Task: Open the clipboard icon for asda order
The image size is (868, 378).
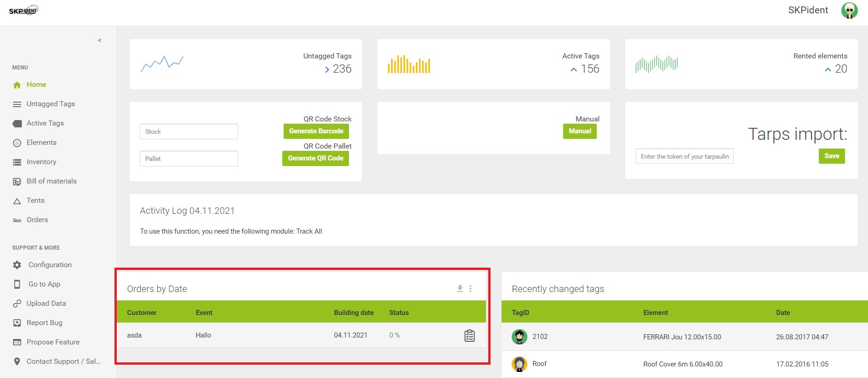Action: tap(469, 336)
